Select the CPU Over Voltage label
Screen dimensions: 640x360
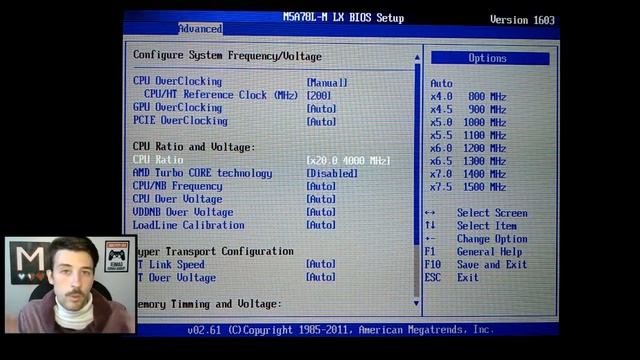pos(178,199)
